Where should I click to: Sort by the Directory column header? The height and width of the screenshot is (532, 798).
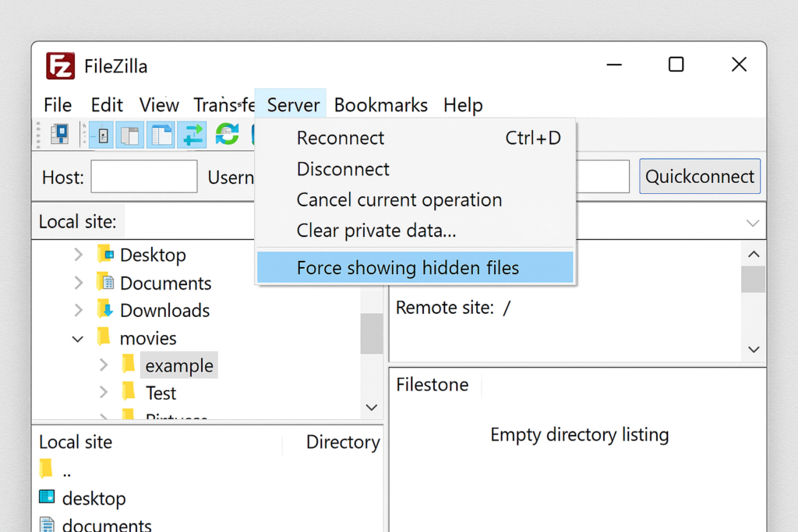click(x=343, y=442)
